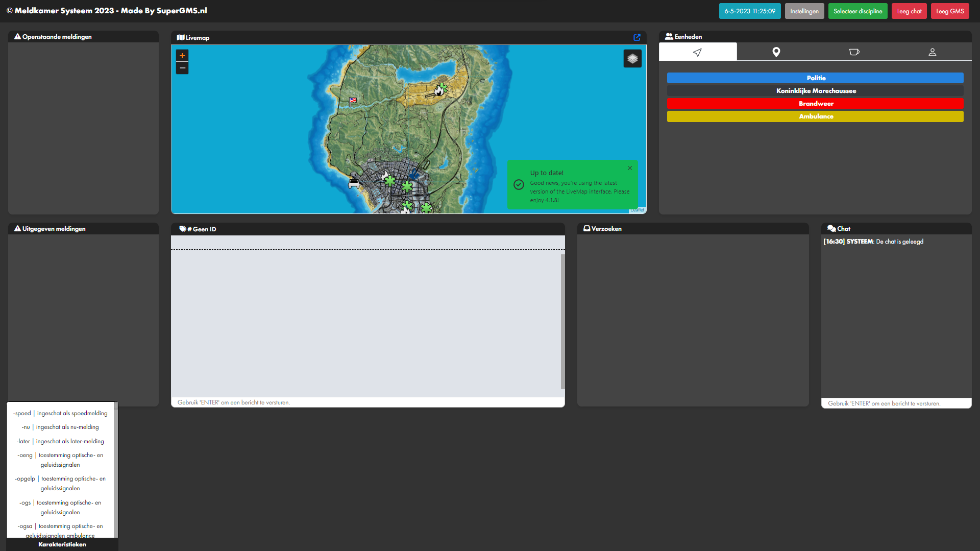980x551 pixels.
Task: Switch to the coffee cup break tab
Action: (x=854, y=52)
